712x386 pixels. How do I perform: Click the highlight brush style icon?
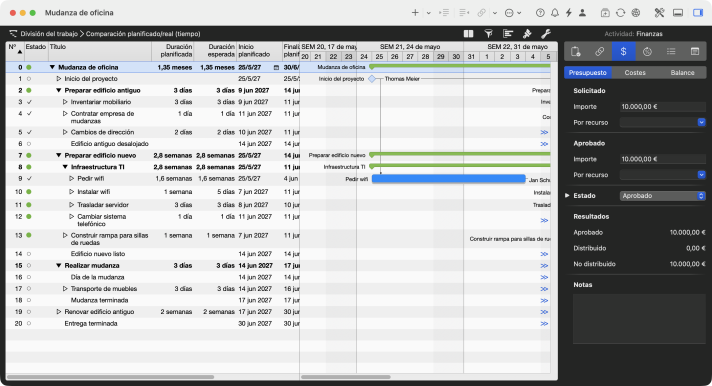click(527, 34)
